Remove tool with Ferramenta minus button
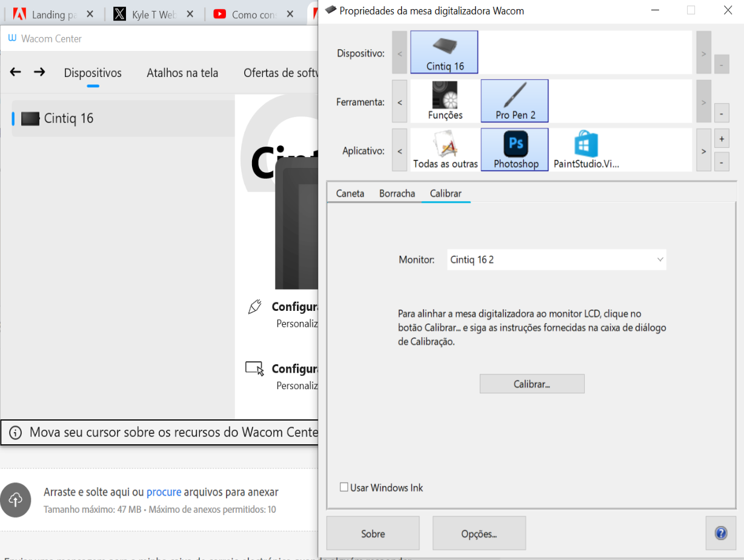 pos(722,113)
